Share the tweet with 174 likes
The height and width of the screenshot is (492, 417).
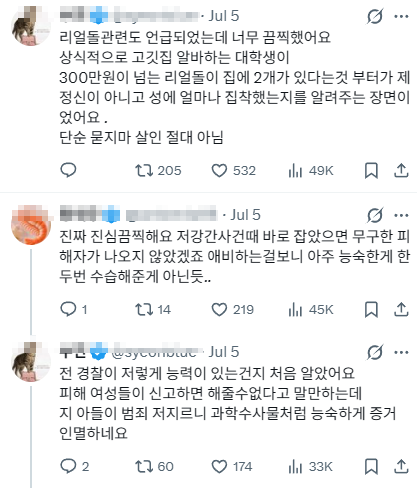(x=401, y=466)
